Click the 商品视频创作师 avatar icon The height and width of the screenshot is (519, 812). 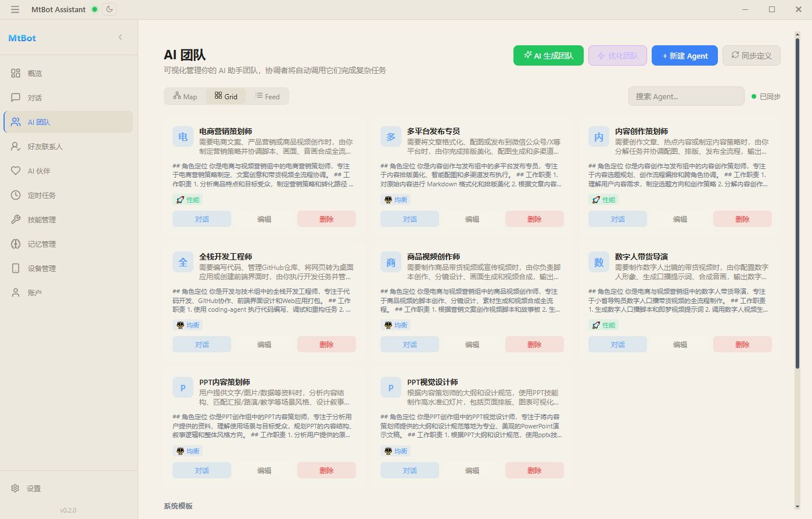tap(391, 262)
